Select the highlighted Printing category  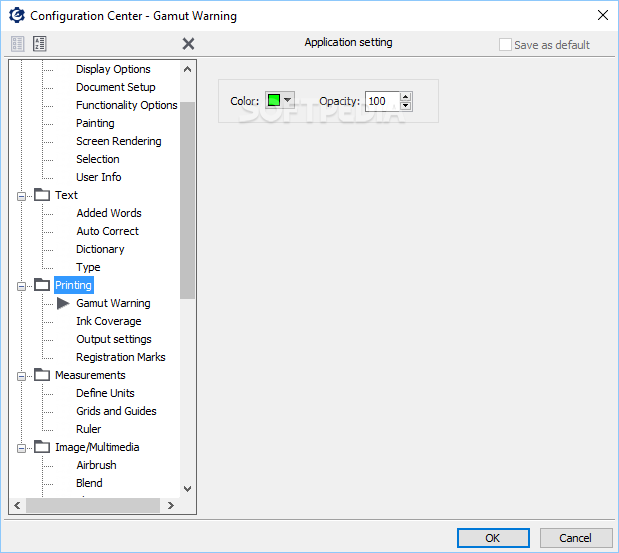tap(73, 285)
